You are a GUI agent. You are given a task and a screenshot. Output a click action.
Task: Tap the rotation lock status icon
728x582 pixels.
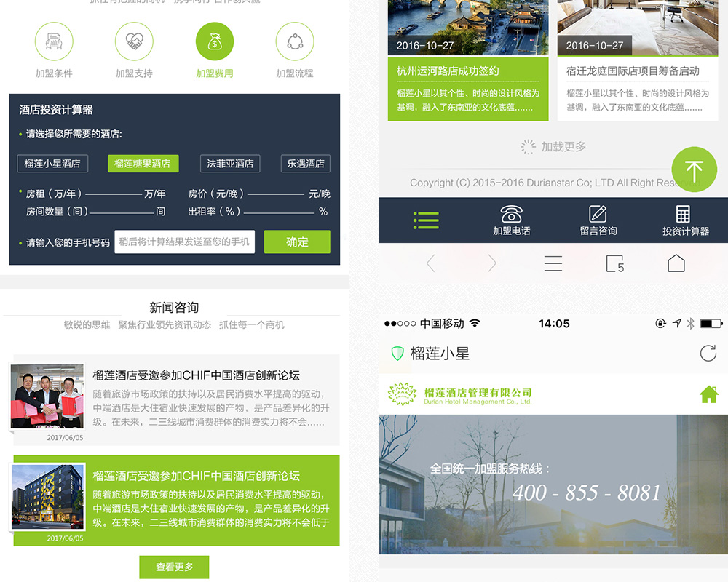pyautogui.click(x=660, y=324)
